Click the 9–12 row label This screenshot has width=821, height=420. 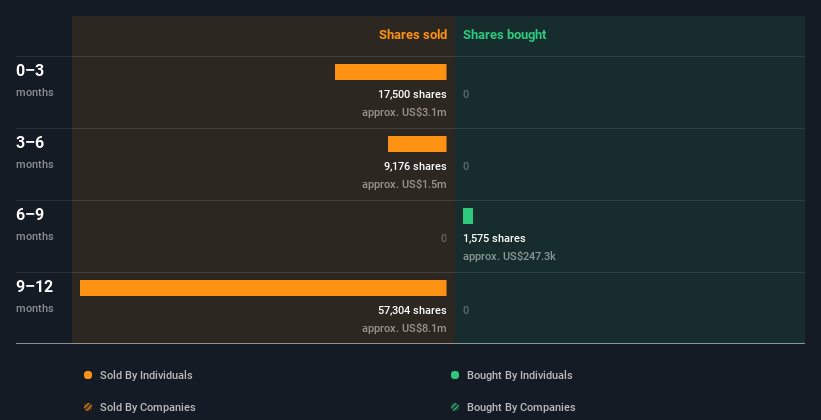tap(35, 286)
